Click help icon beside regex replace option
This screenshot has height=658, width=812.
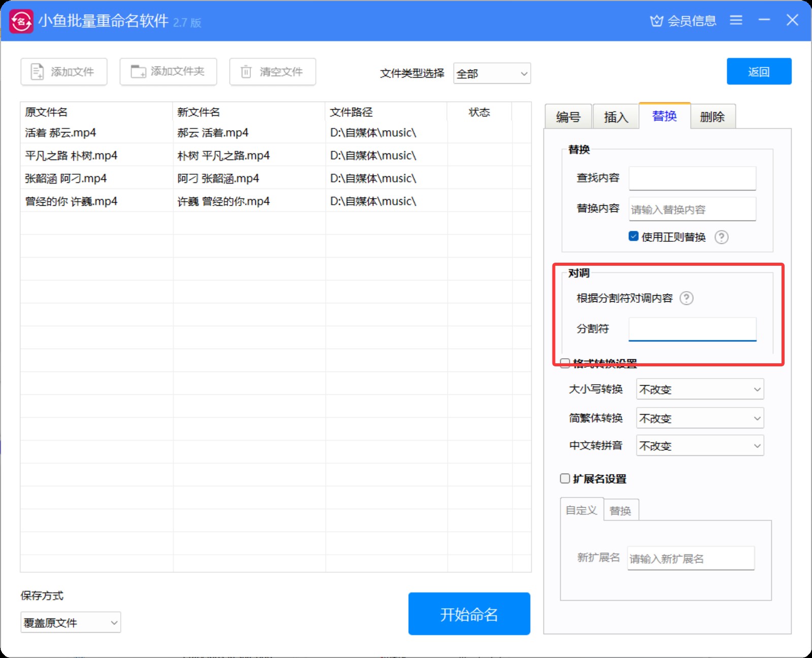pyautogui.click(x=721, y=237)
